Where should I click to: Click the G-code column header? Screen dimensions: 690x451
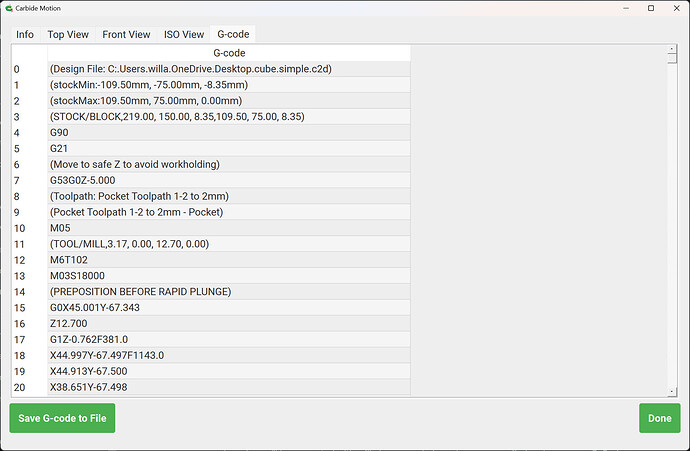[x=229, y=53]
